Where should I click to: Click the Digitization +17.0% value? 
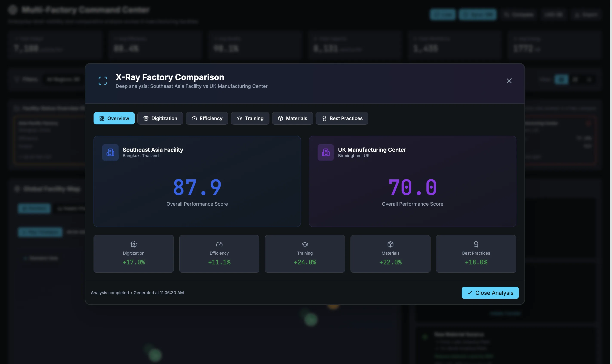tap(134, 262)
